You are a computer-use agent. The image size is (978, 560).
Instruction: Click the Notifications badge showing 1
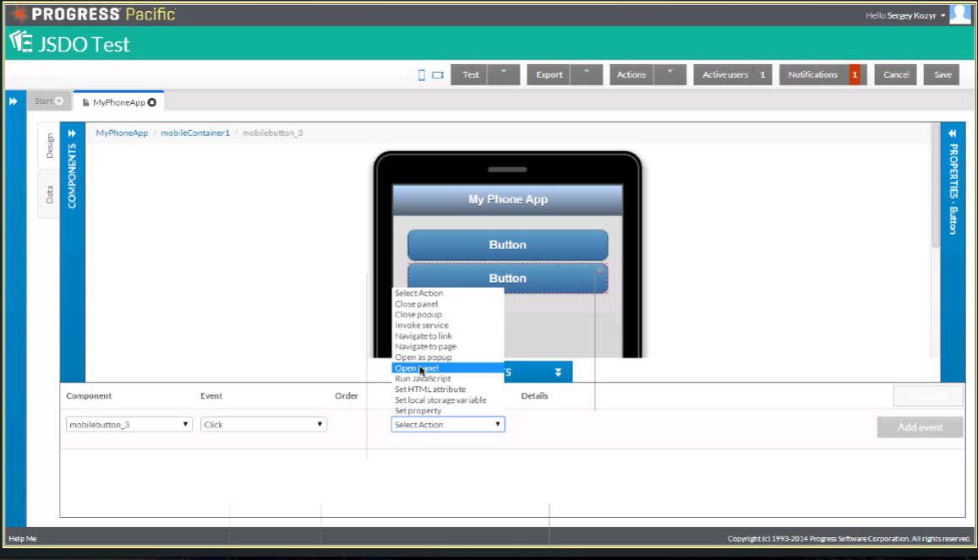[853, 74]
